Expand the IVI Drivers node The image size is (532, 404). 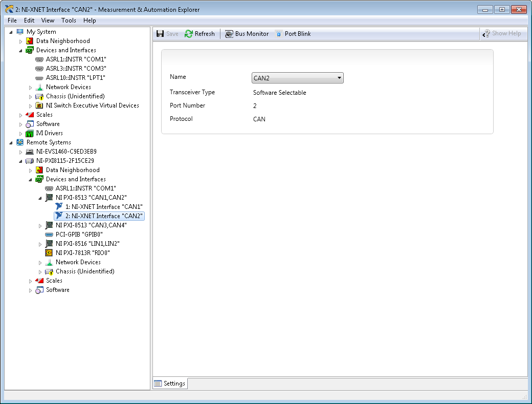point(20,134)
